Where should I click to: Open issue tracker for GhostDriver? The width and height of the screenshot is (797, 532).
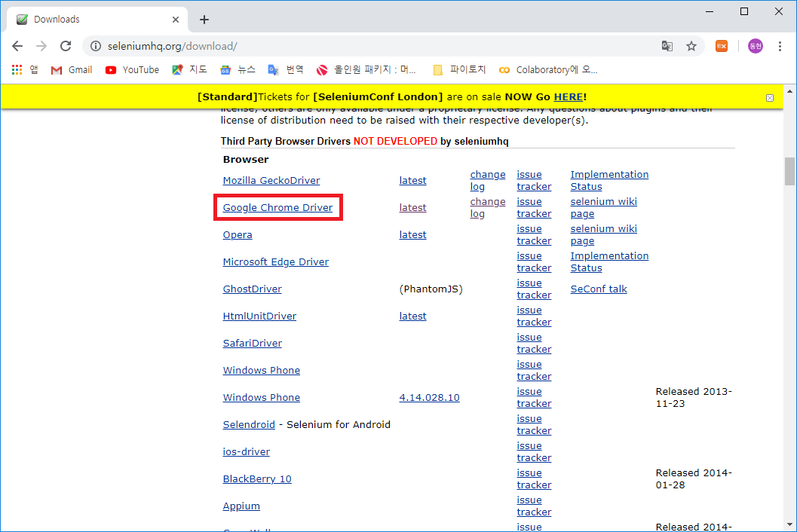[534, 289]
